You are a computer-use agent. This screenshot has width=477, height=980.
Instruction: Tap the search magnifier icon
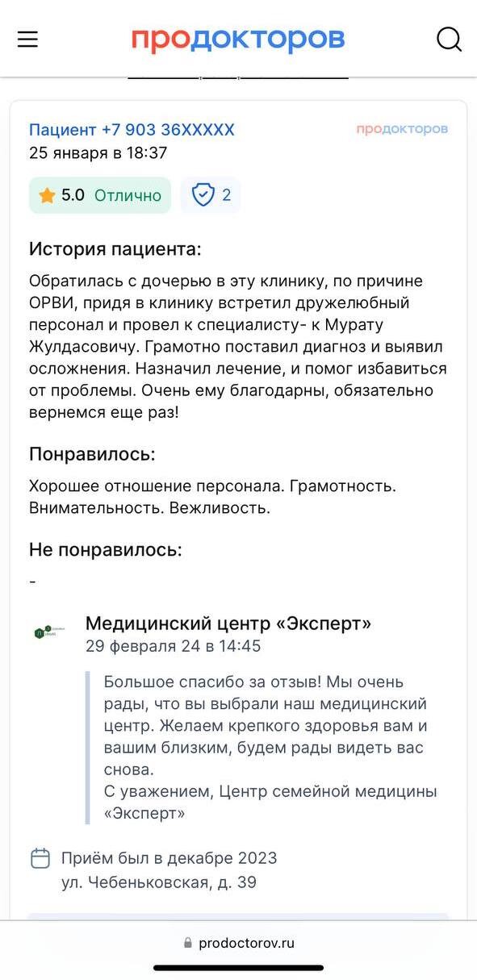(x=449, y=39)
